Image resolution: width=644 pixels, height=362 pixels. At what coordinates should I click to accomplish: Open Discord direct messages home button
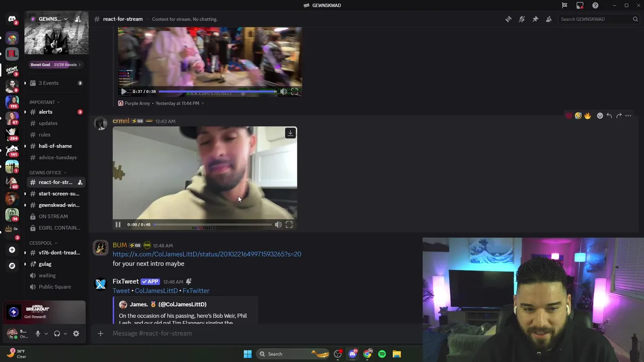pos(12,19)
